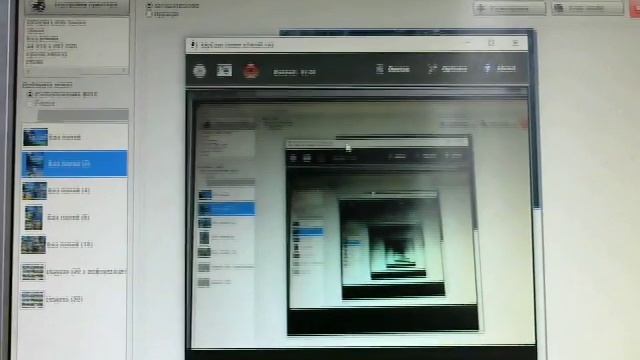Minimize the recorder window
The width and height of the screenshot is (640, 360).
point(468,43)
